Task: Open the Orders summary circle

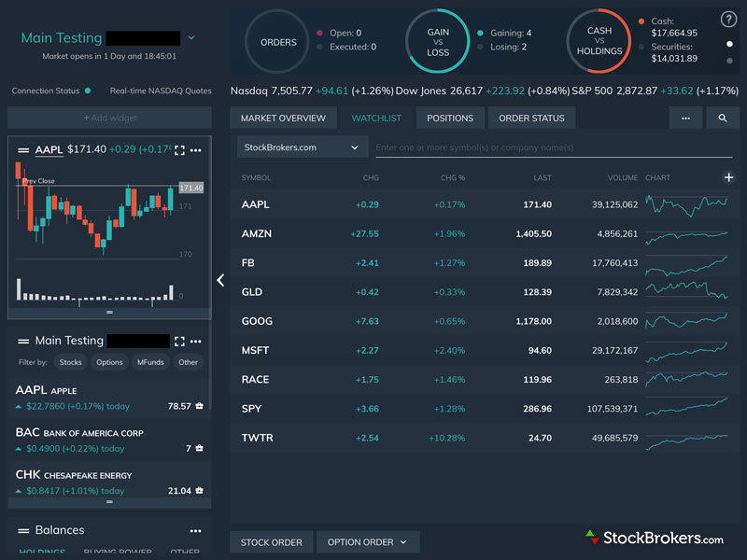Action: click(x=277, y=42)
